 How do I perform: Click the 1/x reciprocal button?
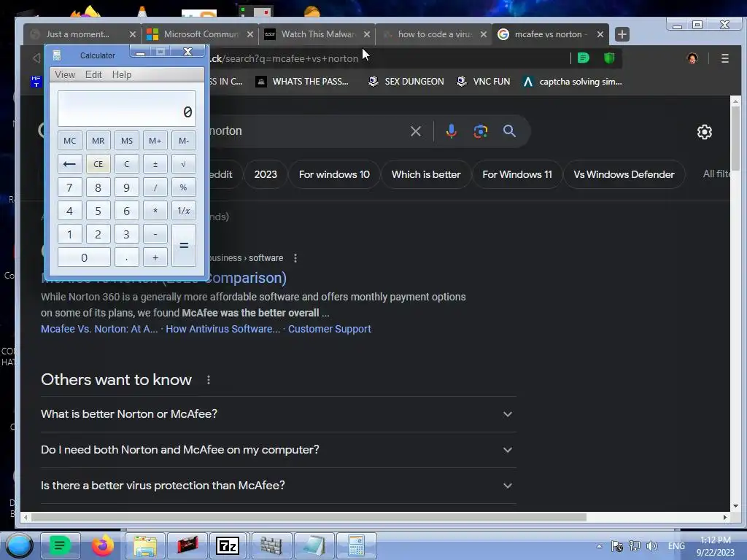(183, 211)
